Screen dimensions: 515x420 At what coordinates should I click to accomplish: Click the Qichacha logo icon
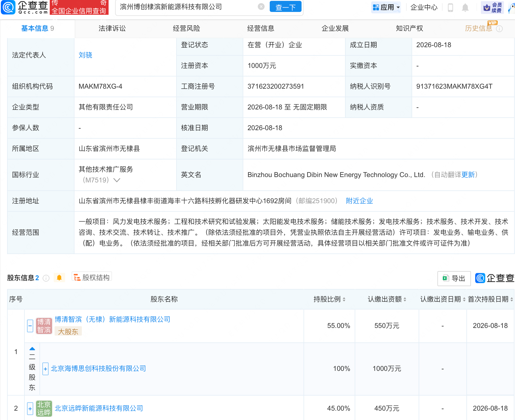8,7
